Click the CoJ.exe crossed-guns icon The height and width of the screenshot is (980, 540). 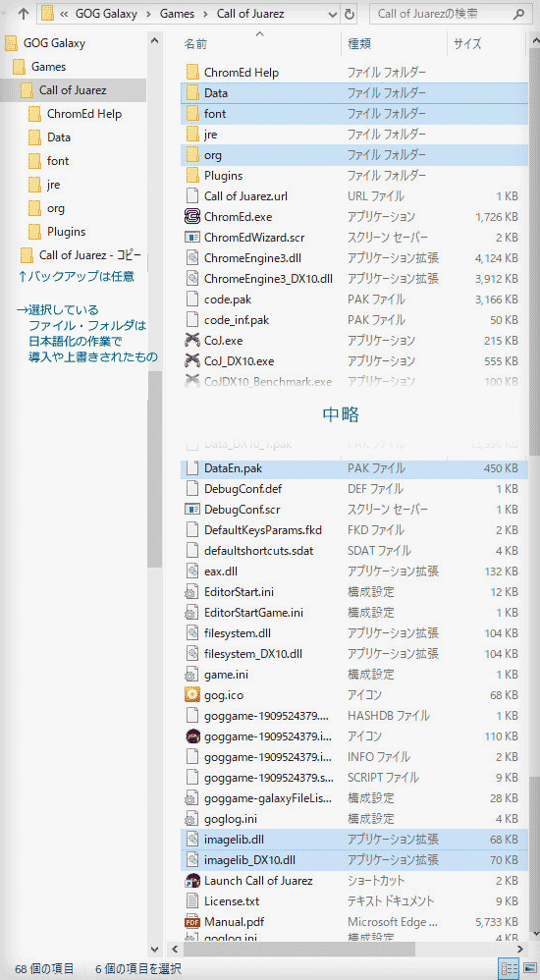pos(192,341)
